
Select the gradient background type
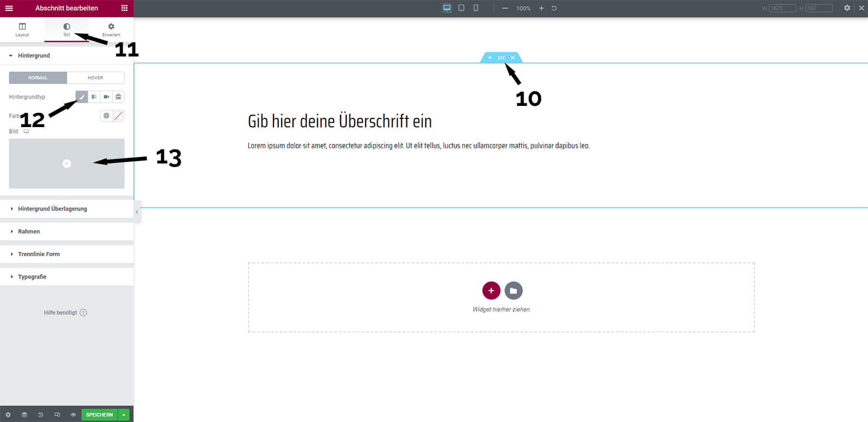click(x=94, y=97)
